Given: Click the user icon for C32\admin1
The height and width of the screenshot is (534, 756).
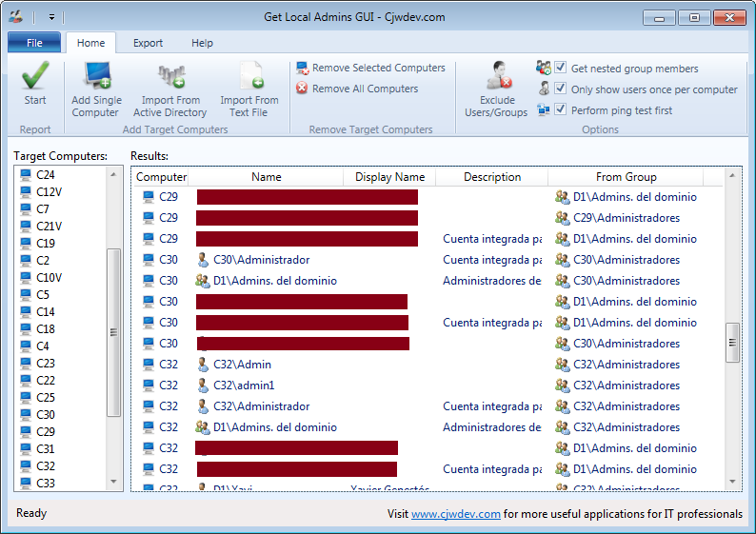Looking at the screenshot, I should 203,386.
